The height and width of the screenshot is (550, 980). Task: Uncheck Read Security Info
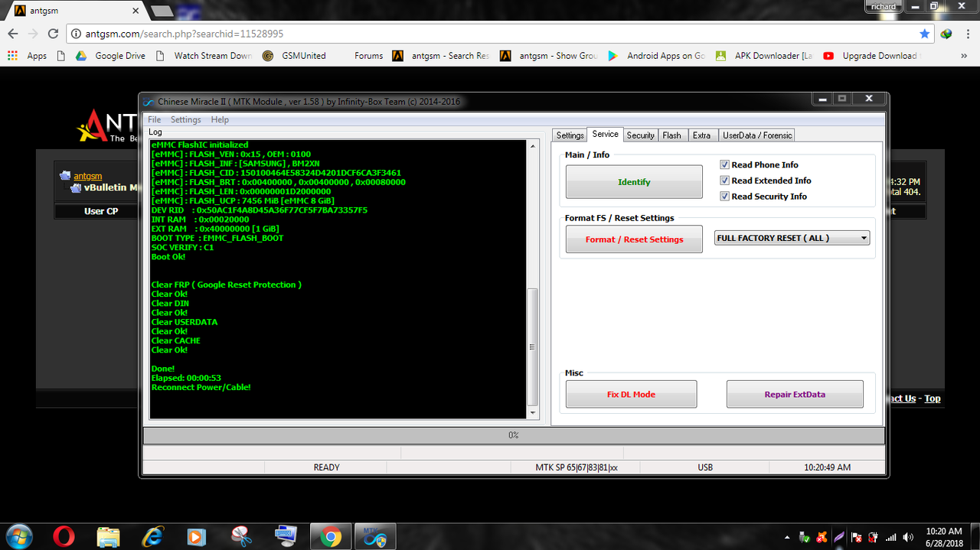point(725,197)
